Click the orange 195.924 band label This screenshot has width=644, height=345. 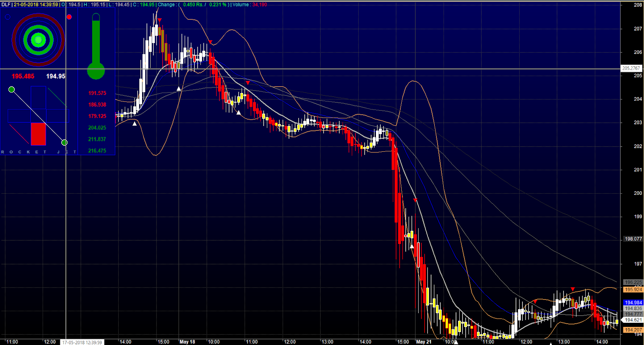(633, 290)
